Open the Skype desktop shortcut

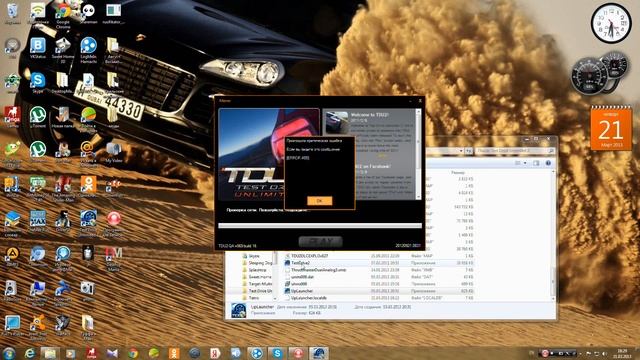38,83
